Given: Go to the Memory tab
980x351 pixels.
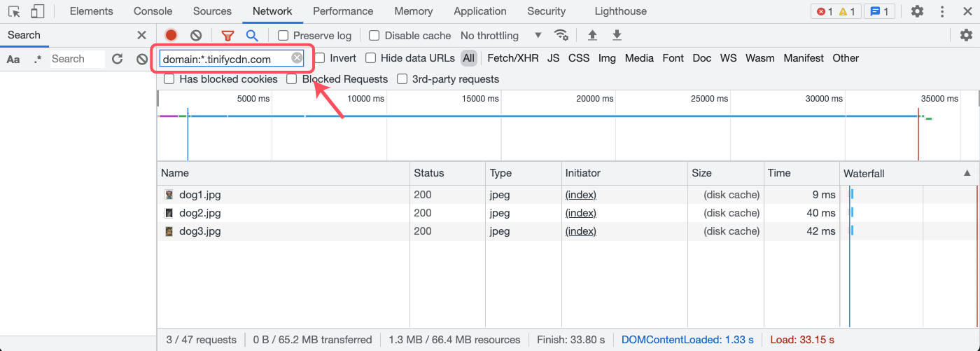Looking at the screenshot, I should [x=413, y=11].
